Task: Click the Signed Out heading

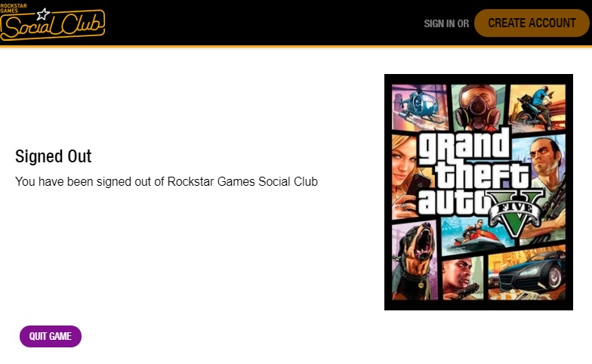Action: click(53, 156)
